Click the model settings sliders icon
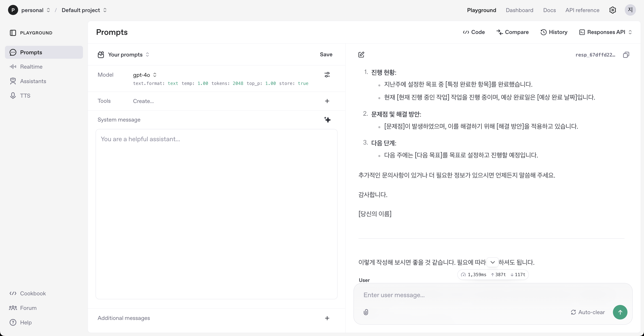The height and width of the screenshot is (336, 644). click(327, 75)
